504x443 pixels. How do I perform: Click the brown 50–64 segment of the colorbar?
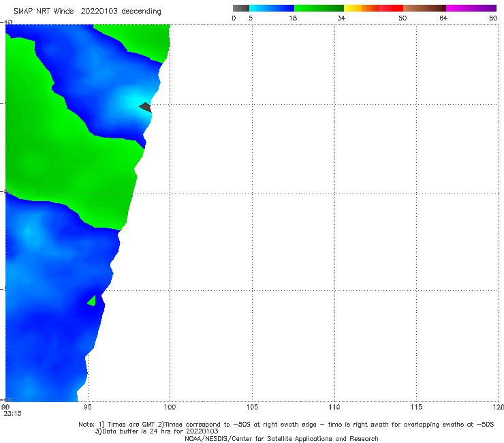[x=424, y=8]
